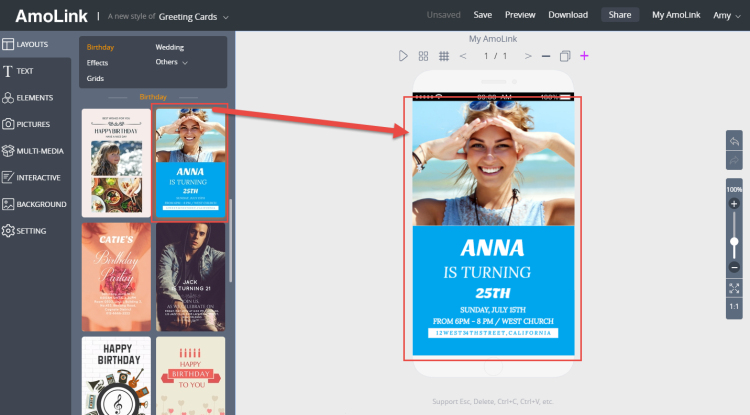The height and width of the screenshot is (415, 750).
Task: Reset zoom to 1:1
Action: (734, 306)
